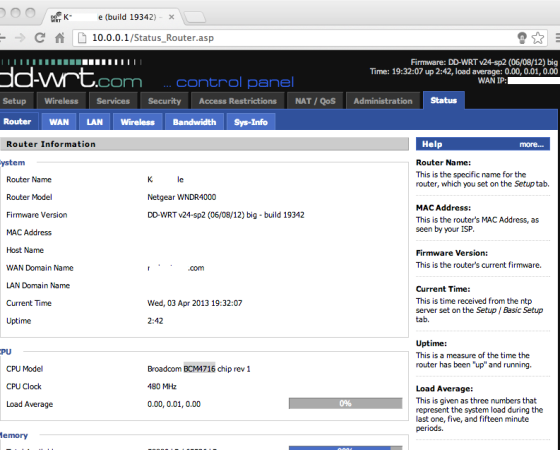
Task: Click the Host Name label
Action: coord(25,250)
